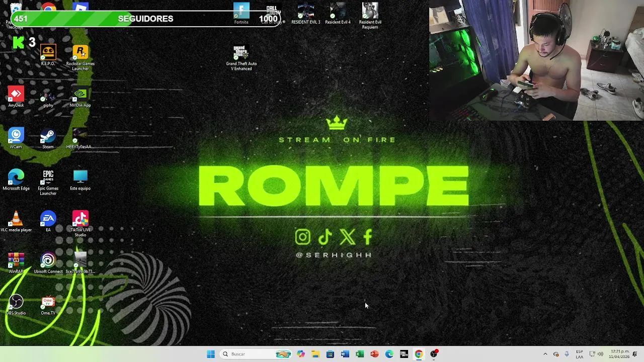Open the NVIDIA App shortcut
644x362 pixels.
(x=80, y=97)
